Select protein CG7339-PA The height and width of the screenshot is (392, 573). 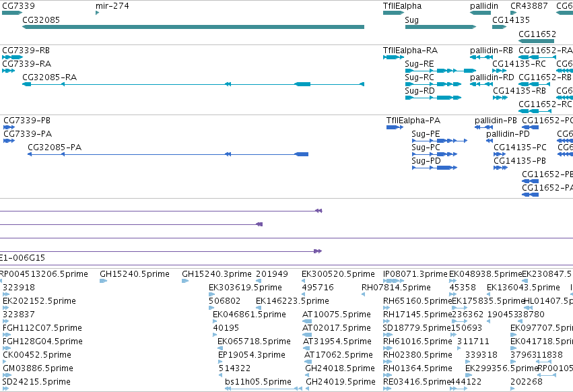(9, 141)
